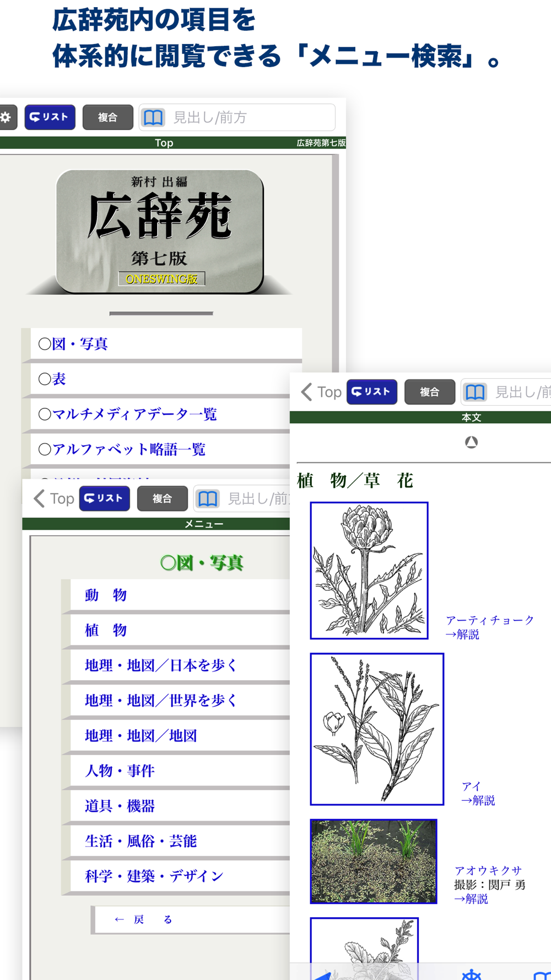
Task: Tap リスト button on the Top screen
Action: [50, 117]
